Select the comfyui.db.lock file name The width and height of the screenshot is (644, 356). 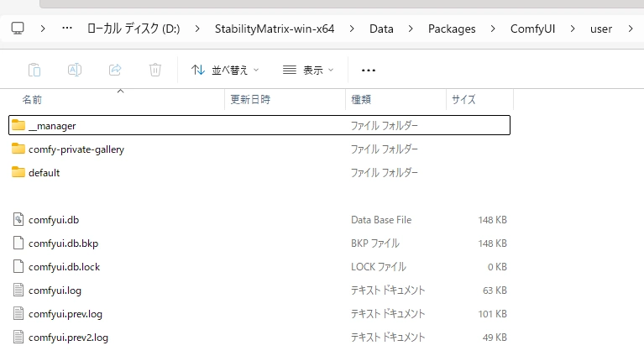[64, 267]
